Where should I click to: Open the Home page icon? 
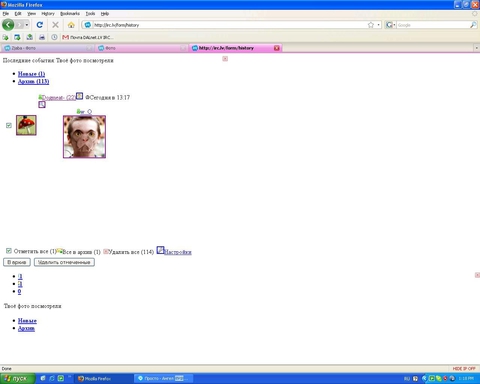(71, 25)
